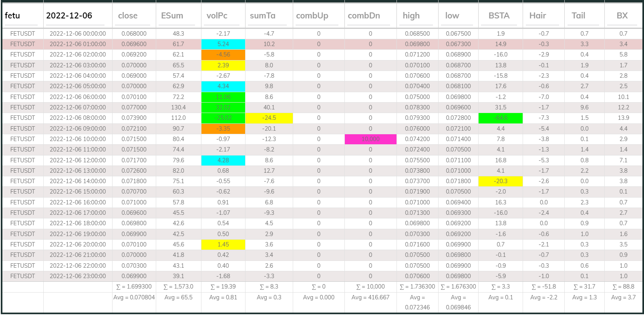
Task: Click the 'volPc' column header
Action: 217,16
